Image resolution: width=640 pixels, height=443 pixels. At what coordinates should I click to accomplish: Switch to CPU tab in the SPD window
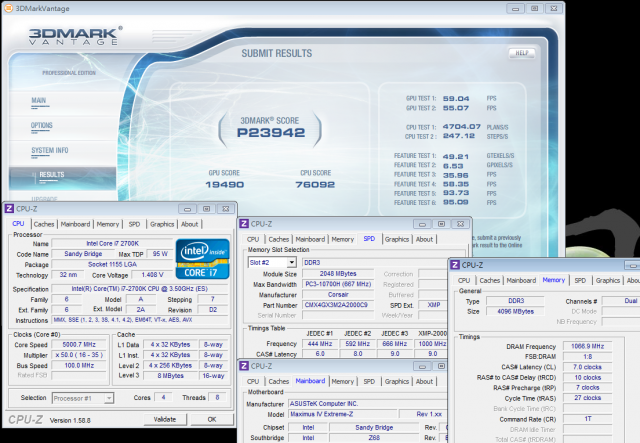(253, 239)
